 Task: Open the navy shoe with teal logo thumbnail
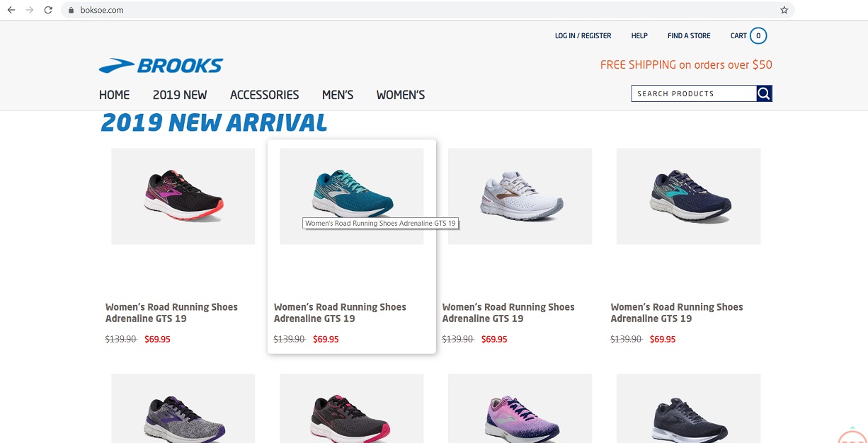click(x=689, y=196)
